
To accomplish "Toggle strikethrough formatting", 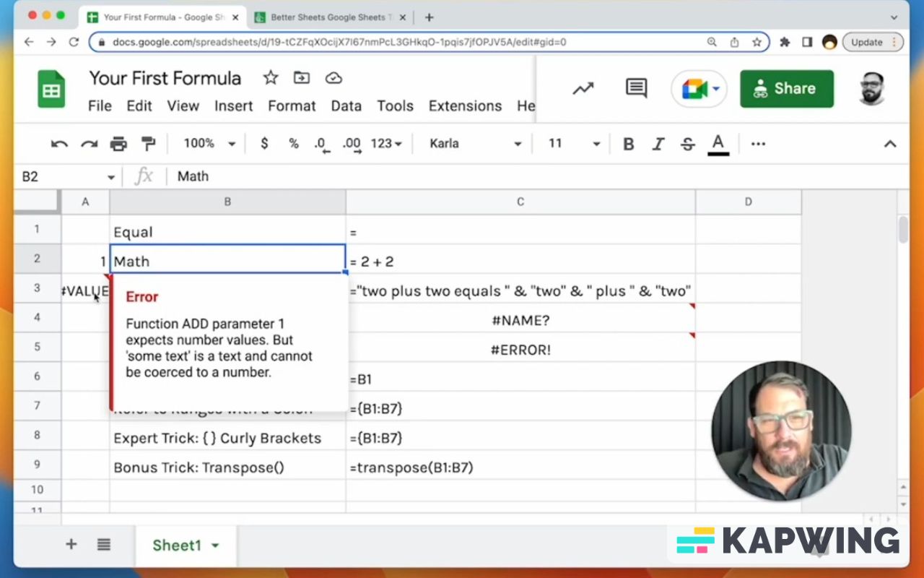I will (x=688, y=144).
